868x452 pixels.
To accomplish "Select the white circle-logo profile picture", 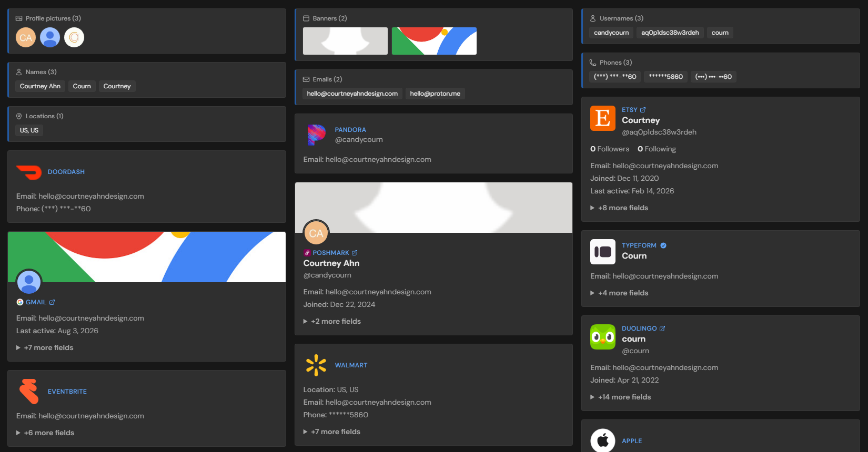I will click(74, 37).
